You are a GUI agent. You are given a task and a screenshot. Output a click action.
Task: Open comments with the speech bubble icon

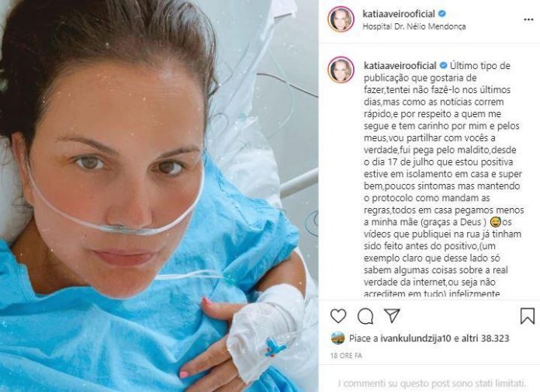tap(365, 316)
